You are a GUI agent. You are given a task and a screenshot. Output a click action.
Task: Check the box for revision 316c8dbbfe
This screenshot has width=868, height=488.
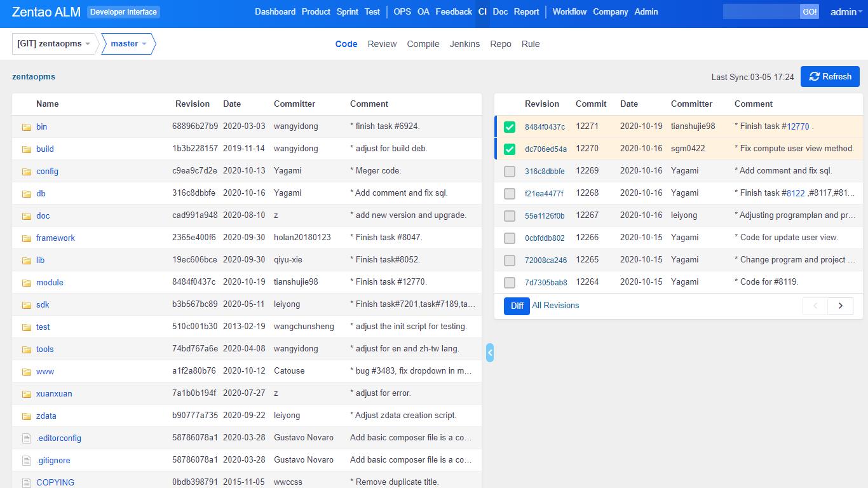[x=510, y=172]
